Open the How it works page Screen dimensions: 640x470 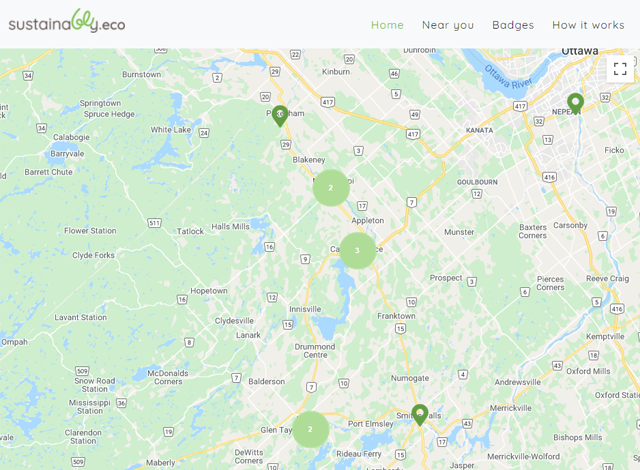(588, 25)
